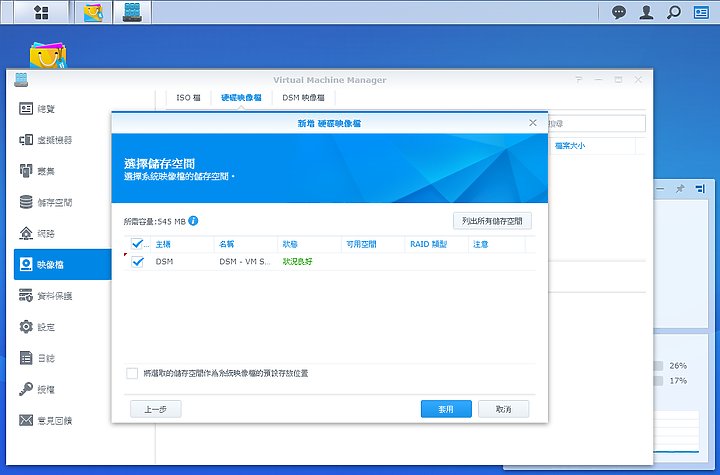This screenshot has width=720, height=475.
Task: Click the 26% value in widget panel
Action: coord(678,366)
